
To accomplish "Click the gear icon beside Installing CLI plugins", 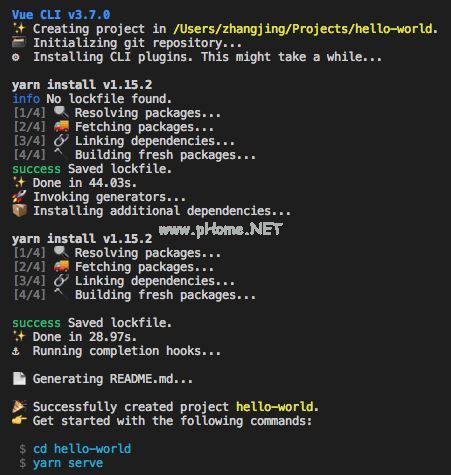I will (16, 57).
